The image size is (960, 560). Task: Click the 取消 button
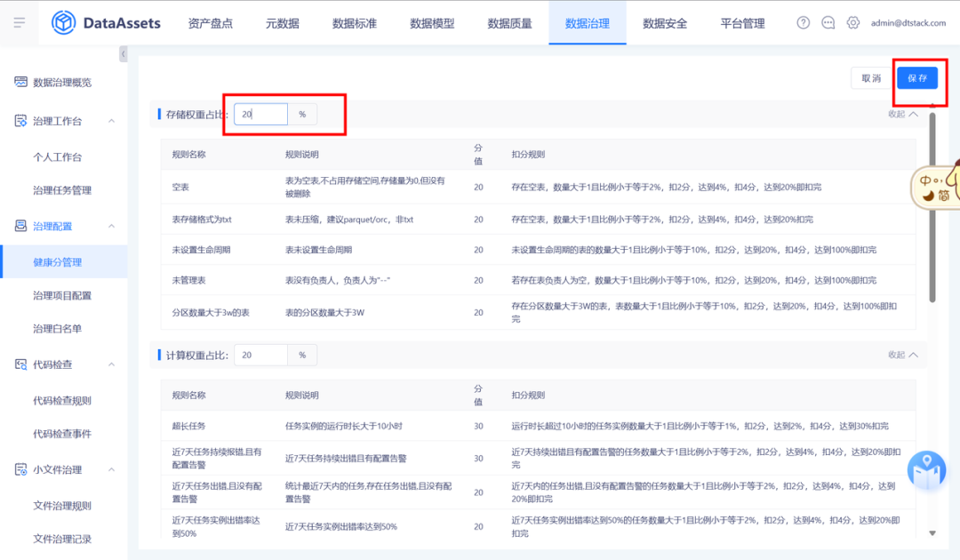click(x=871, y=78)
